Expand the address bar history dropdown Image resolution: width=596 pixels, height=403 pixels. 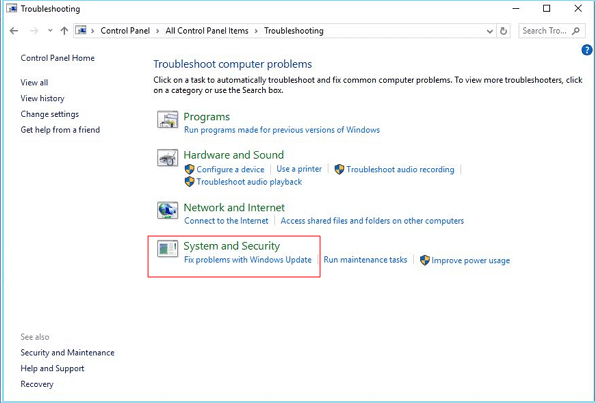point(490,31)
